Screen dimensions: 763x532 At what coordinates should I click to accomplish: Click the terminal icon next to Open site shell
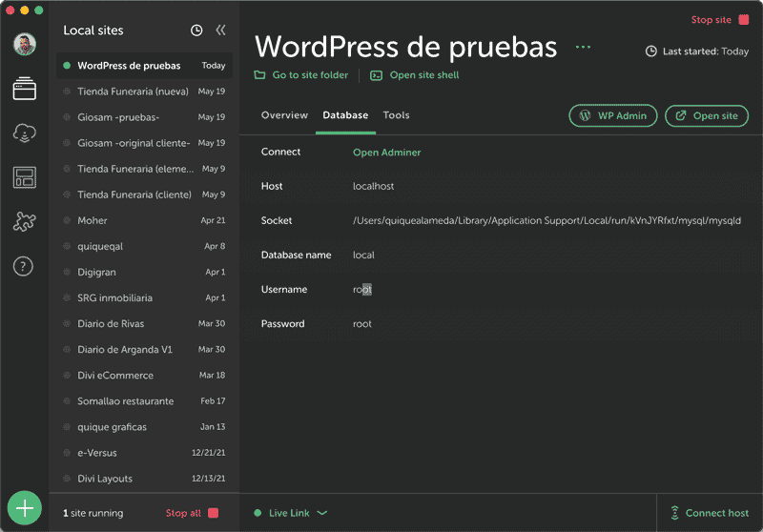click(x=376, y=75)
